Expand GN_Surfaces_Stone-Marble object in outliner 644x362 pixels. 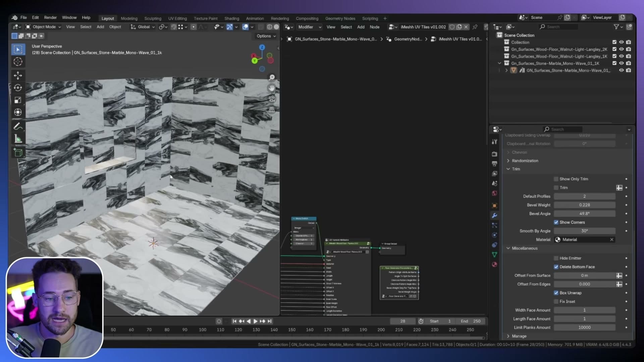506,70
